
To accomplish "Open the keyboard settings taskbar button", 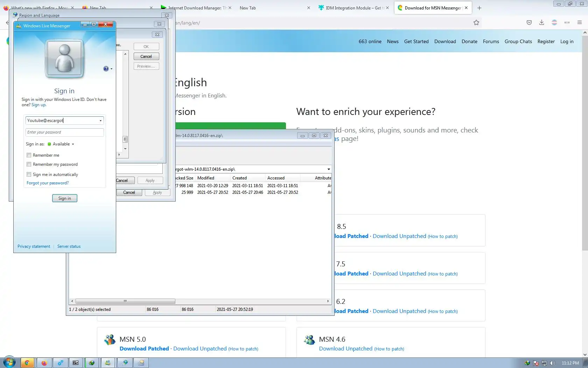I will 141,363.
